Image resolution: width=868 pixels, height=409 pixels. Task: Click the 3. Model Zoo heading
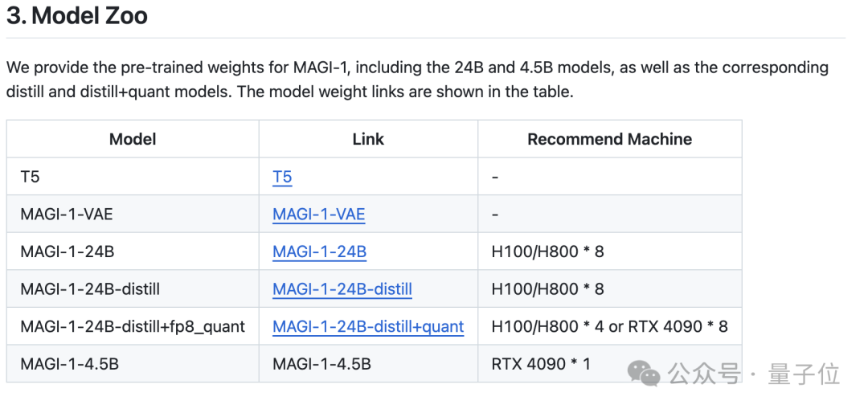pos(77,15)
